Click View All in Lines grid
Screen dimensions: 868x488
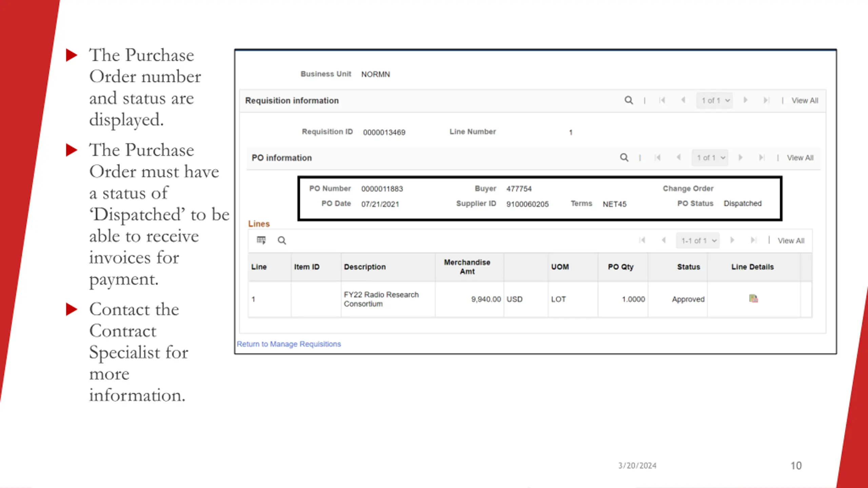(x=791, y=241)
